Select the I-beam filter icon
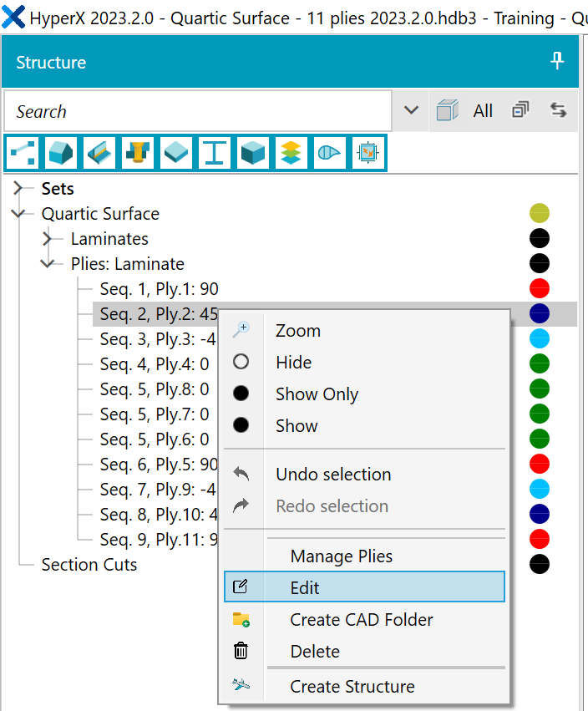The width and height of the screenshot is (588, 711). point(215,152)
